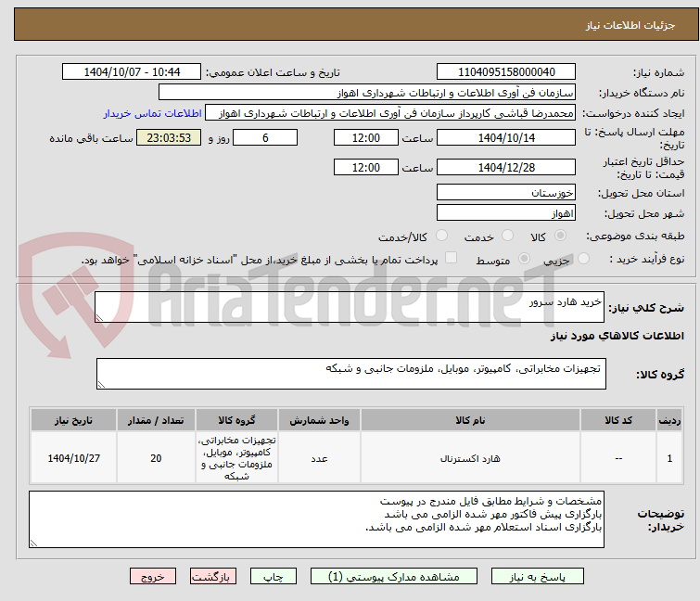Click the واحد شمارش column header

click(319, 420)
